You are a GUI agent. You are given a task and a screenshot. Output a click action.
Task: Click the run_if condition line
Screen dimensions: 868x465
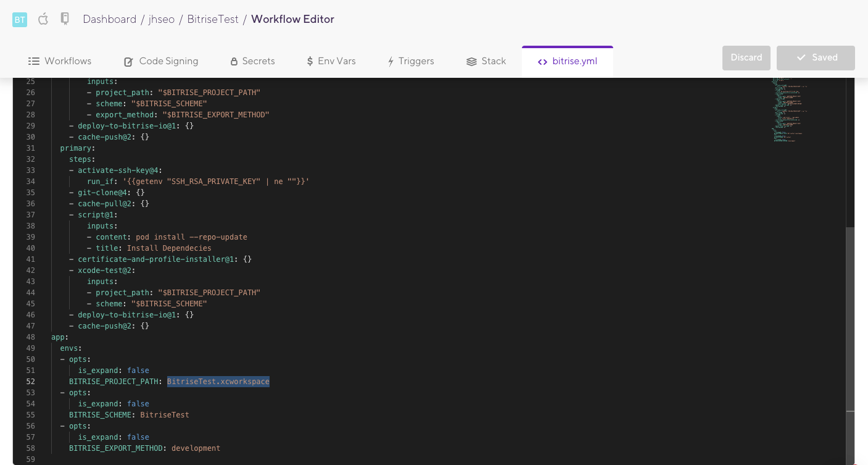coord(198,182)
